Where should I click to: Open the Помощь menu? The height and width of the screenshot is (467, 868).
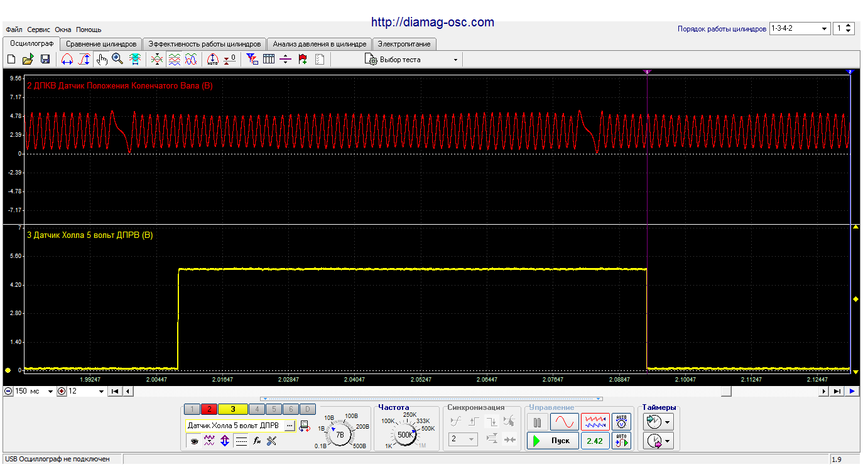click(89, 30)
